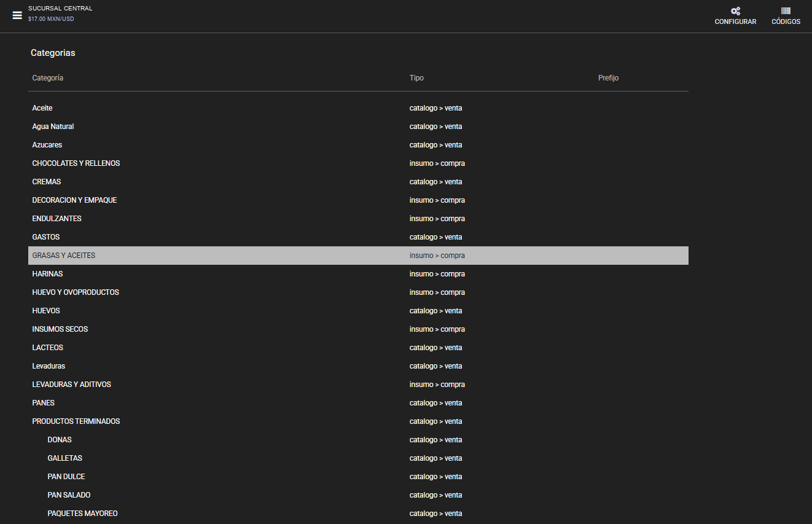The height and width of the screenshot is (524, 812).
Task: Click the Prefijo column header
Action: (x=608, y=78)
